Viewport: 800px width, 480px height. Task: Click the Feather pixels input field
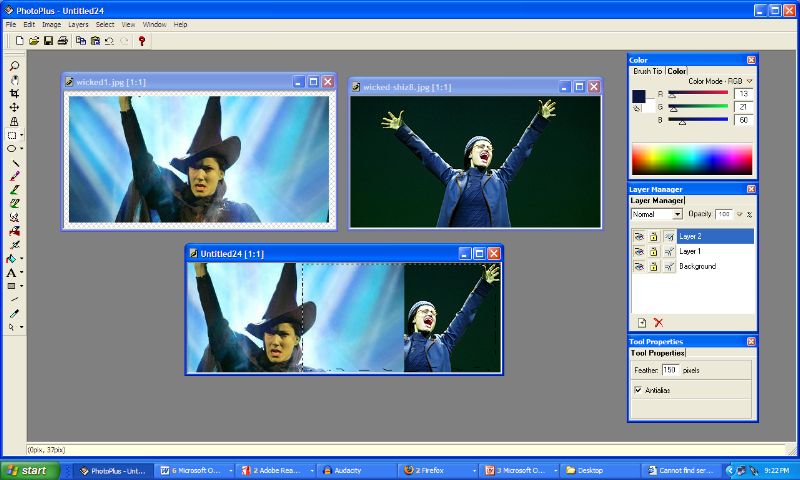pyautogui.click(x=670, y=370)
